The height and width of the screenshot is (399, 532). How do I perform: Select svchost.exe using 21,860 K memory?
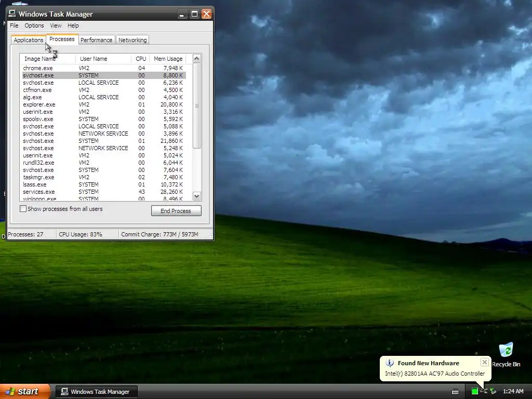click(x=104, y=141)
